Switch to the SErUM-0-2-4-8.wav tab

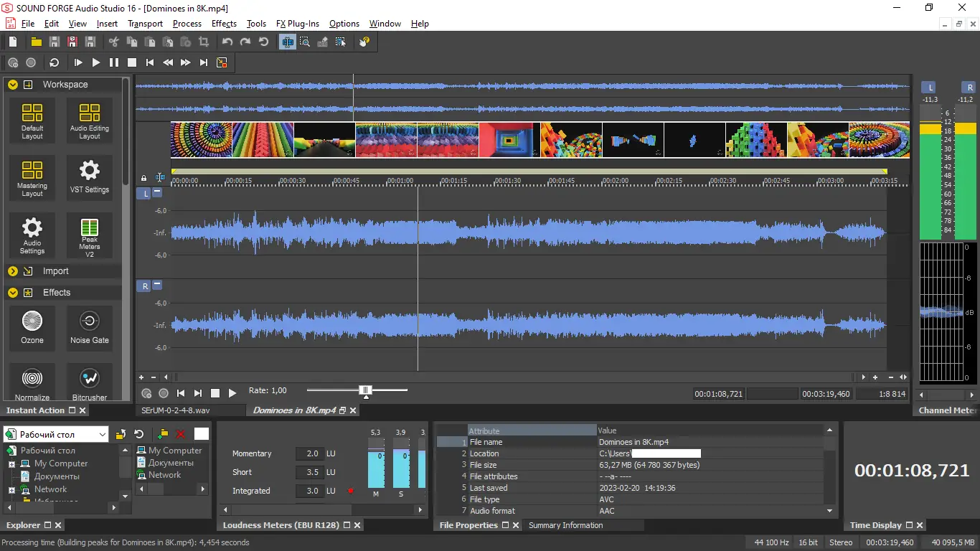pos(176,410)
